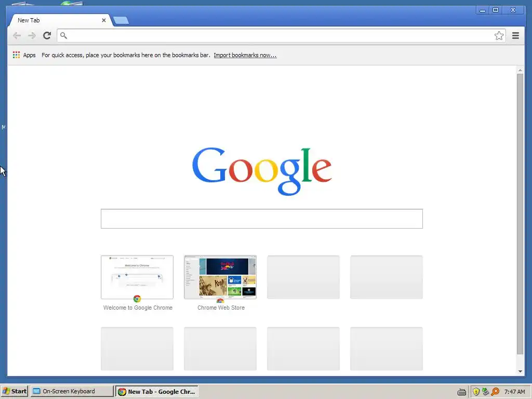Maximize the Chrome window
Image resolution: width=532 pixels, height=399 pixels.
(495, 10)
